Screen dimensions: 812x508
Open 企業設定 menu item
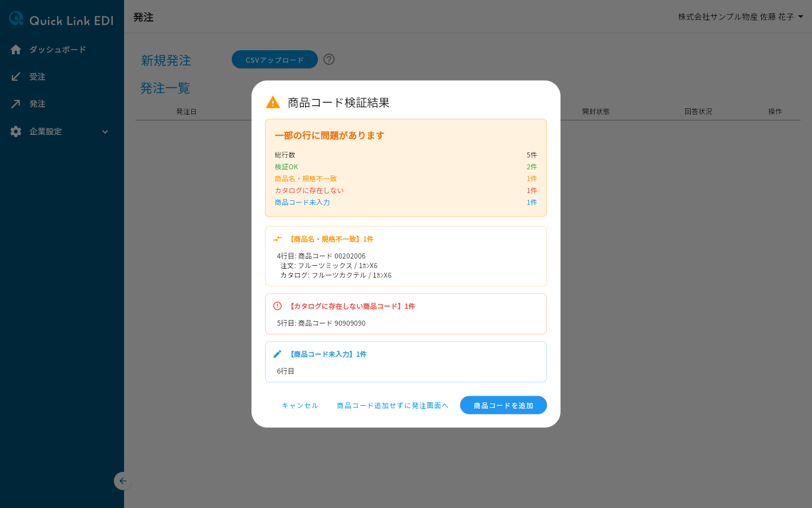pos(62,132)
